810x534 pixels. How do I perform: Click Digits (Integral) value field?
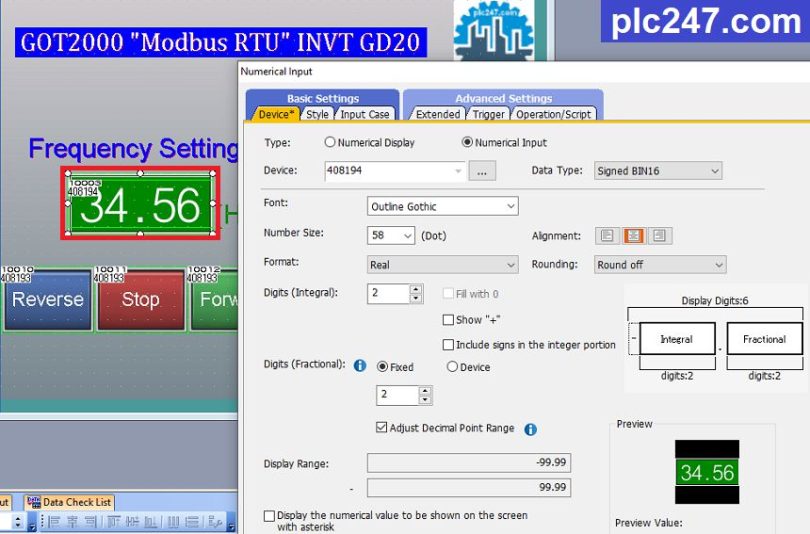tap(389, 293)
